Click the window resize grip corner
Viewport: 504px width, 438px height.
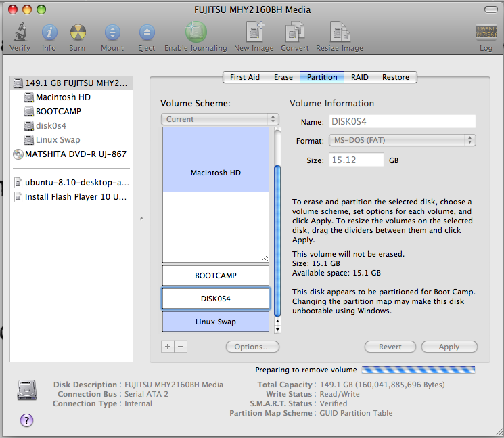click(x=499, y=432)
